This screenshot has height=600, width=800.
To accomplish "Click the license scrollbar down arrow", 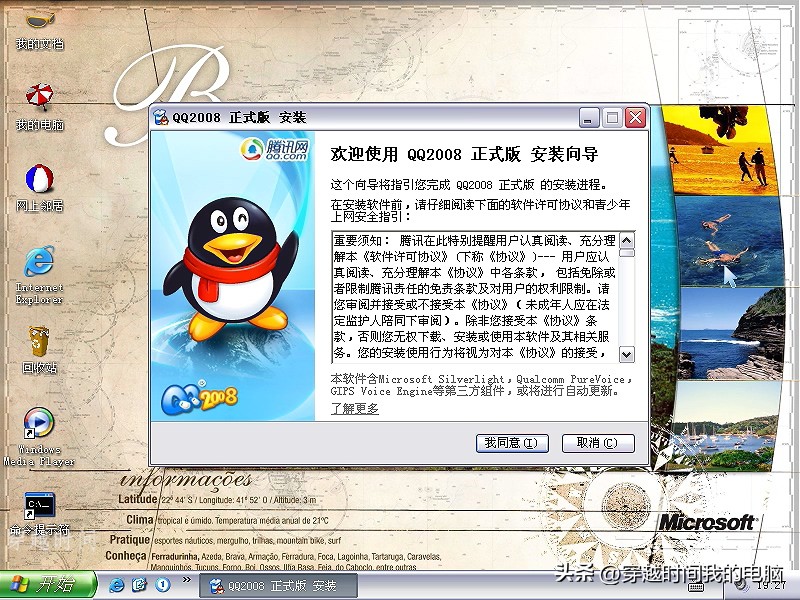I will coord(625,355).
